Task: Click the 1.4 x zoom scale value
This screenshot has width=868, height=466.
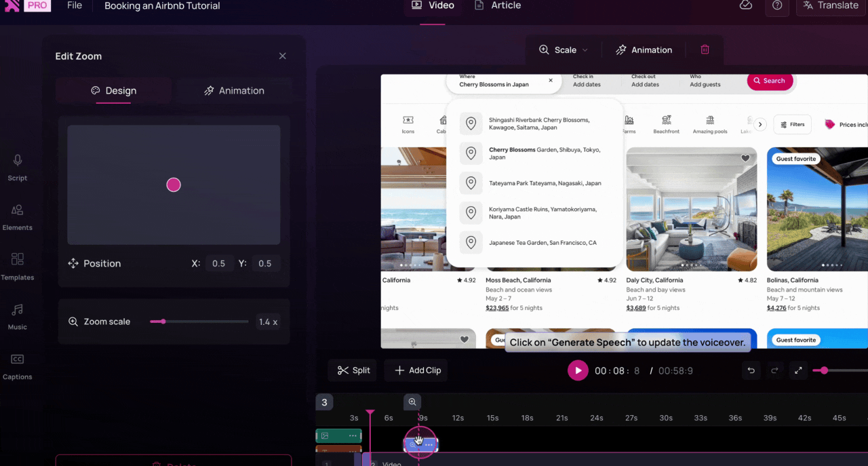Action: coord(268,322)
